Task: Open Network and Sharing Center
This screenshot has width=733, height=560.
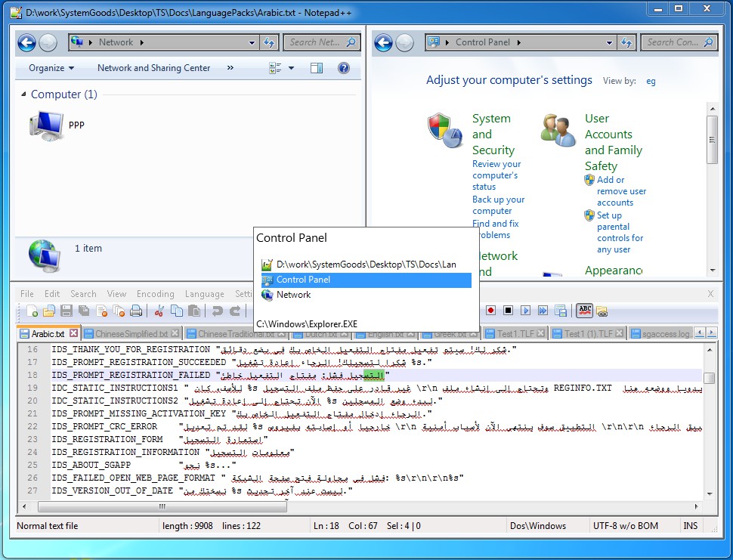Action: 154,68
